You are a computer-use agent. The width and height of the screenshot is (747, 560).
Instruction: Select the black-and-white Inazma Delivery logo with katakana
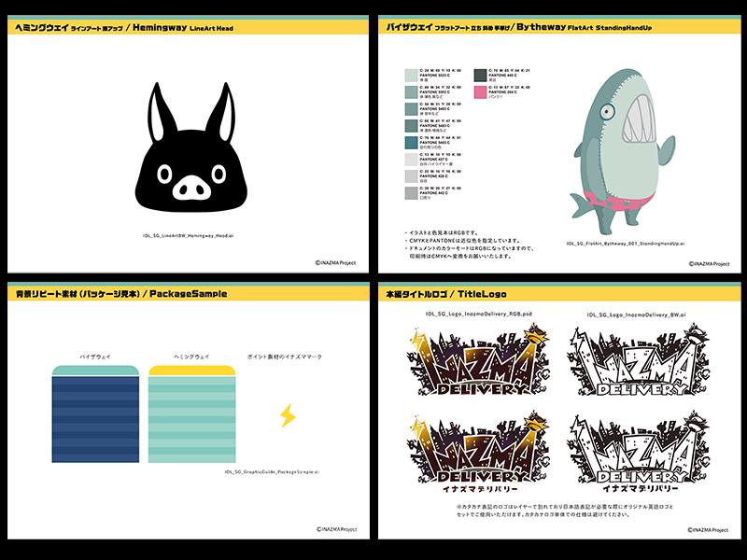(x=638, y=453)
